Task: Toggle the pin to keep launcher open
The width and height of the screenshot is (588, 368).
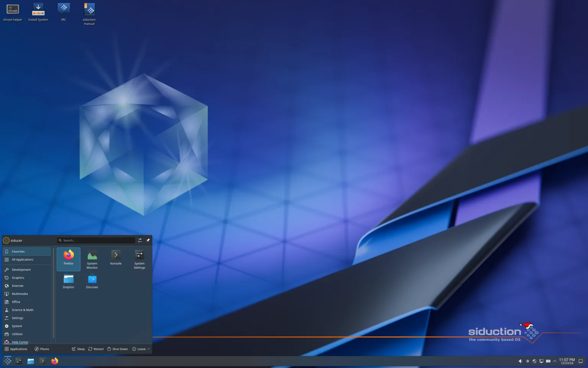Action: 148,240
